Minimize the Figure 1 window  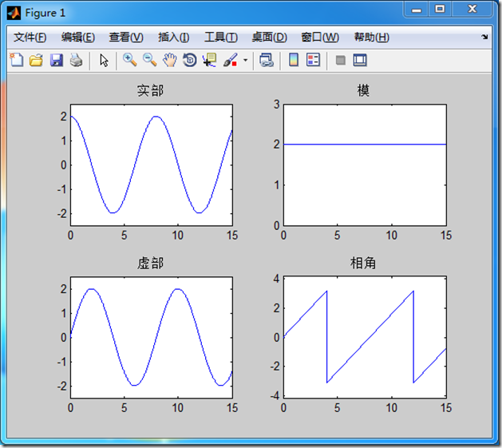416,10
